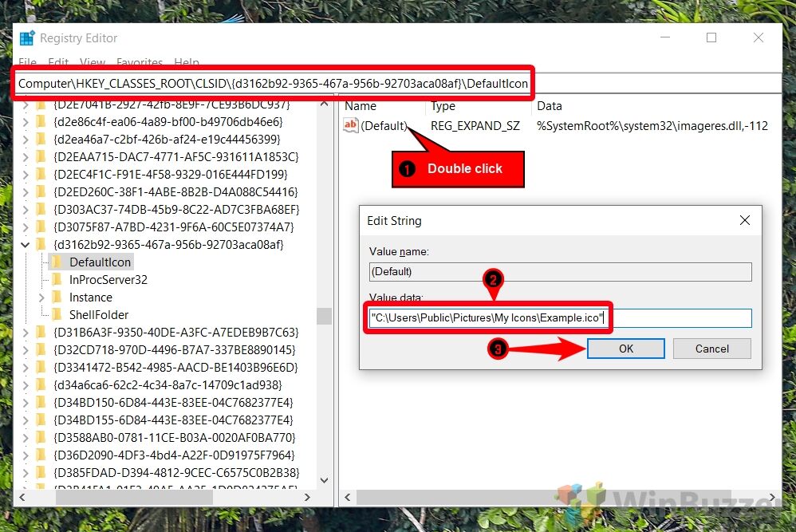Expand the {D32CD718-970D-4496-B7A7-337BE8890145} key
This screenshot has height=532, width=796.
[x=26, y=350]
